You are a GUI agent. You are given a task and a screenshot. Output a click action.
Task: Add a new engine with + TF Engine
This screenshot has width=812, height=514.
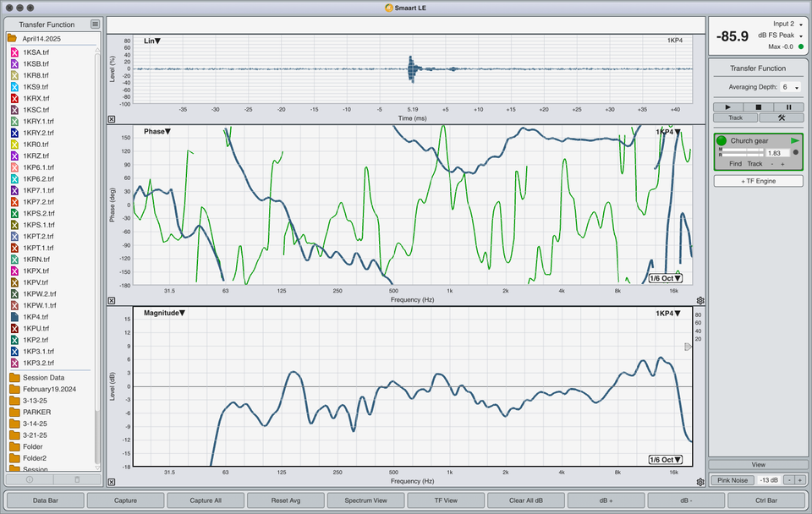[x=758, y=181]
